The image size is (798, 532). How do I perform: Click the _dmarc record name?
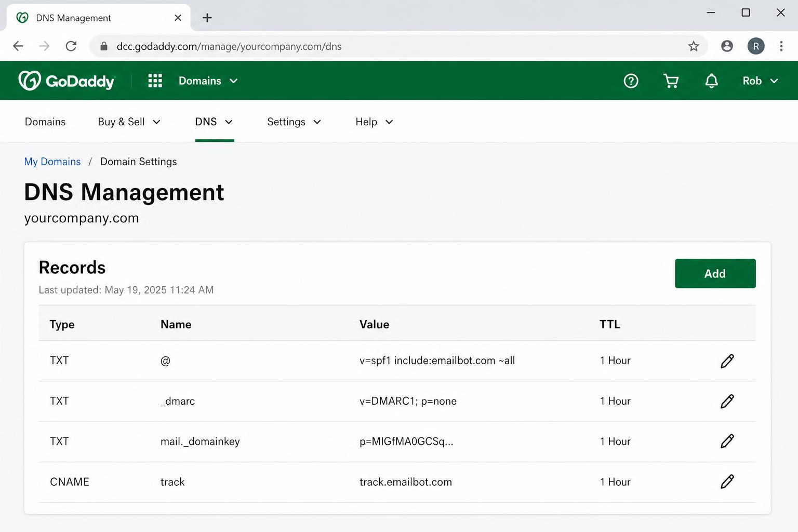coord(178,401)
